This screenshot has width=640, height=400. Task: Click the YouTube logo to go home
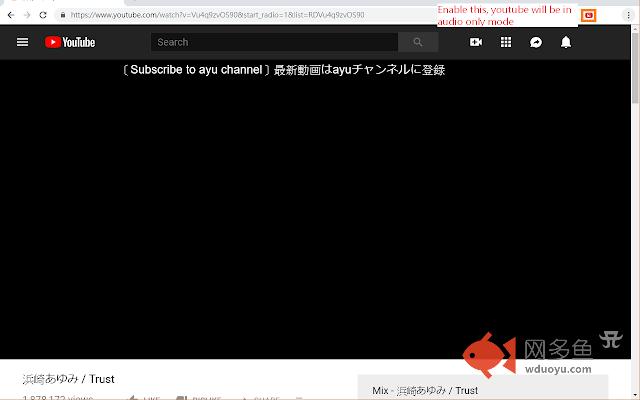click(x=70, y=42)
